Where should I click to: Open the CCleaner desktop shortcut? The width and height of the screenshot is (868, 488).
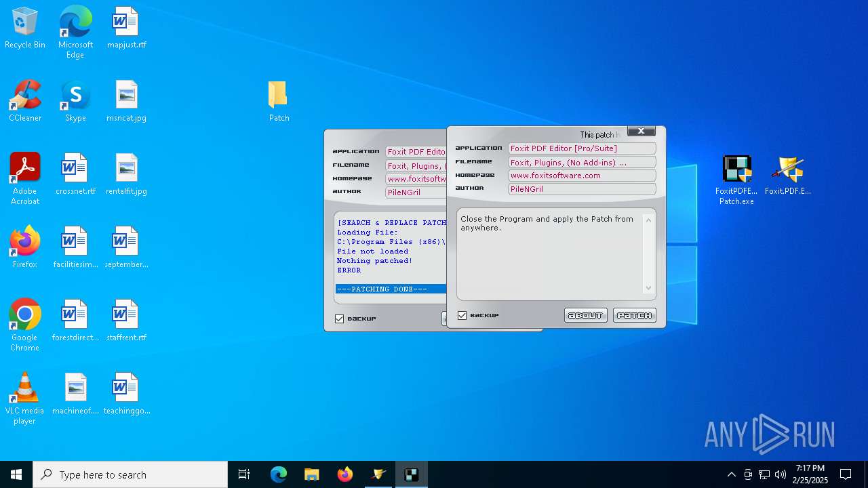pos(25,101)
